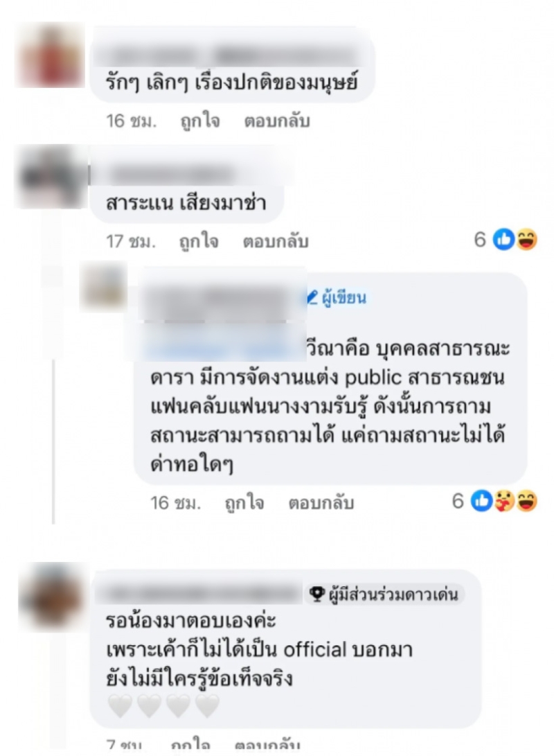This screenshot has height=756, width=554.
Task: Open the second commenter's avatar
Action: tap(51, 177)
